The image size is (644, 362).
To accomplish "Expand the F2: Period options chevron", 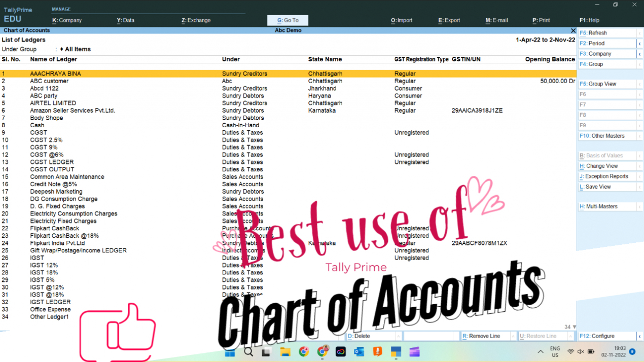I will (x=640, y=43).
